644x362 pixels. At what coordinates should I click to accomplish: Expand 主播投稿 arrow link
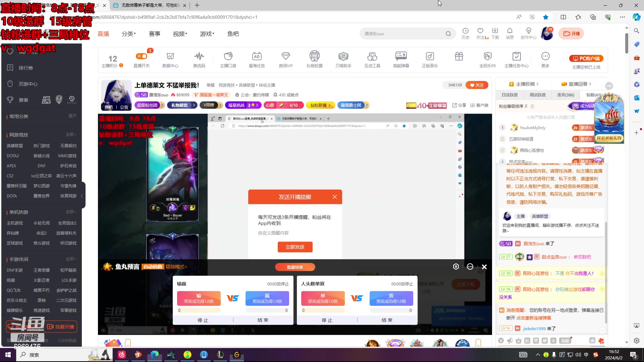524,84
